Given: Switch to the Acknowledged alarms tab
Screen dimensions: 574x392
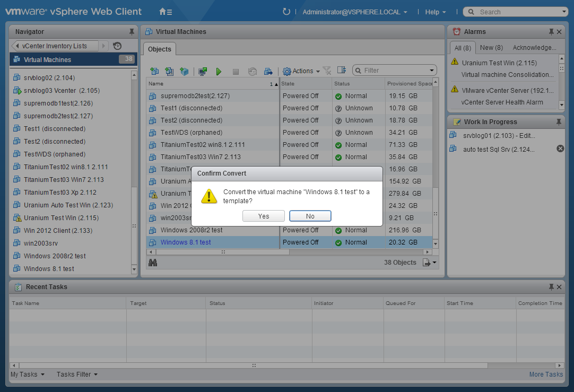Looking at the screenshot, I should 534,48.
